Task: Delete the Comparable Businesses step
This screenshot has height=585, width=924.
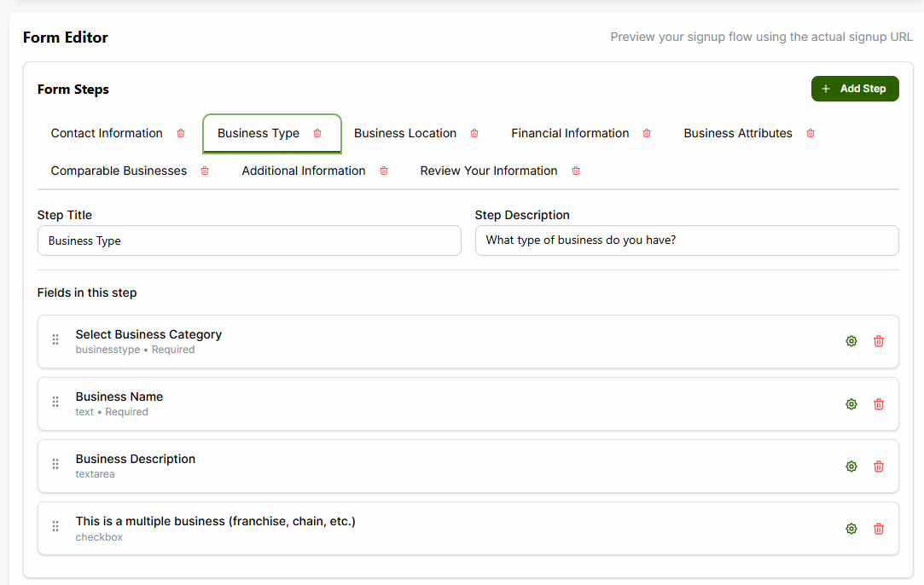Action: pos(204,171)
